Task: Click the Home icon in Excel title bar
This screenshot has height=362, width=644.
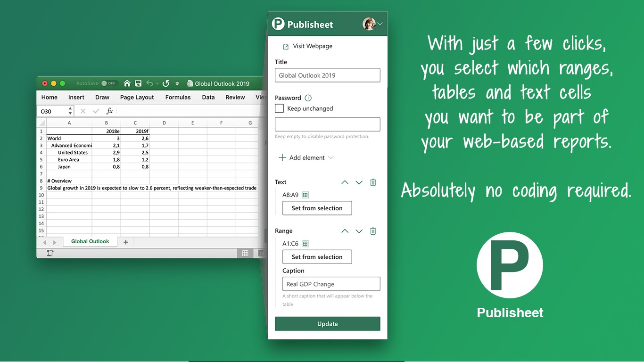Action: [127, 83]
